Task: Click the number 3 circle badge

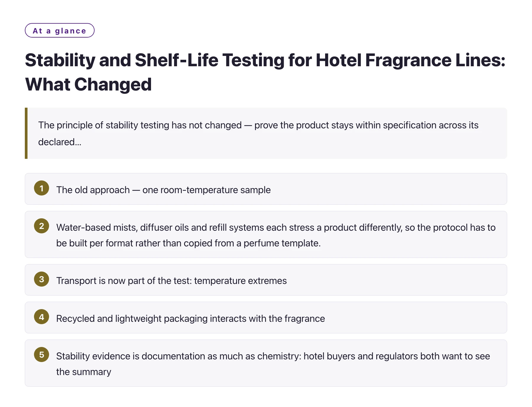Action: [x=41, y=279]
